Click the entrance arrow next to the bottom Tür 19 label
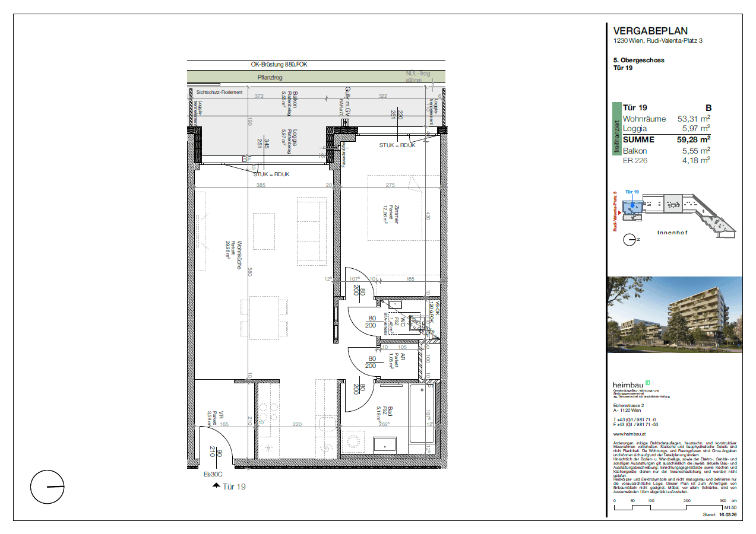The width and height of the screenshot is (756, 534). coord(216,486)
